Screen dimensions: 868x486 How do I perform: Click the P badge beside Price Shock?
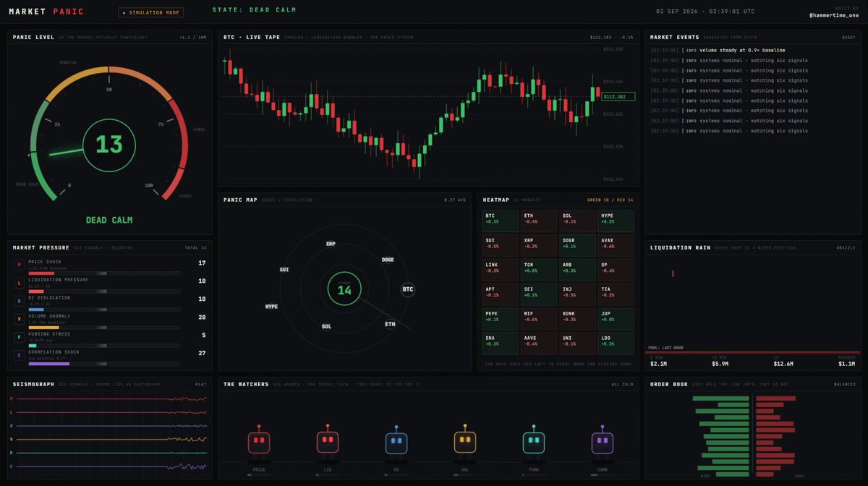19,265
